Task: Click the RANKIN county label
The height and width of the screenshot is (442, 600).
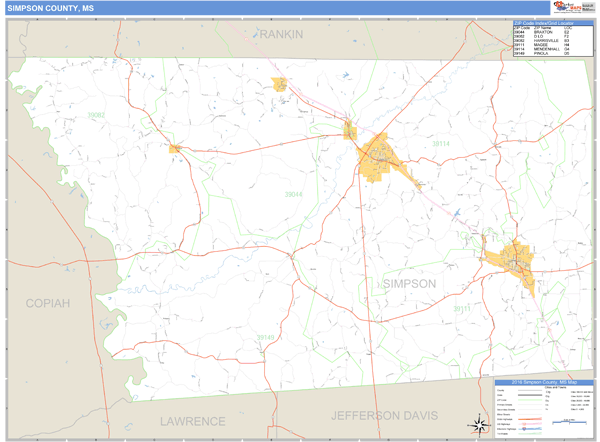Action: pos(279,34)
